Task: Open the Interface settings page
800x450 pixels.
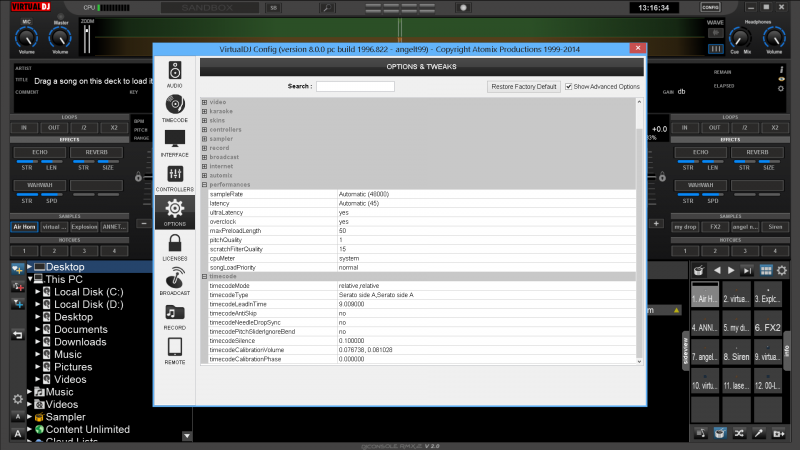Action: coord(174,142)
